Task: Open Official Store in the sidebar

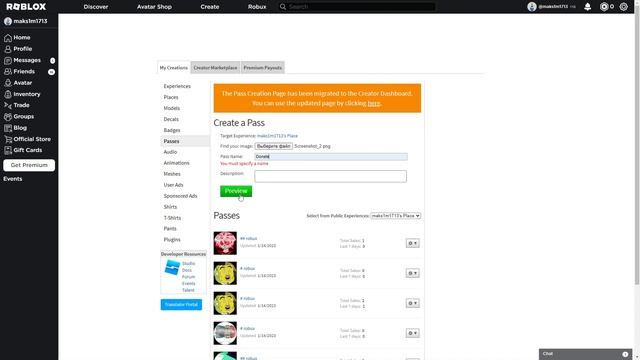Action: 32,139
